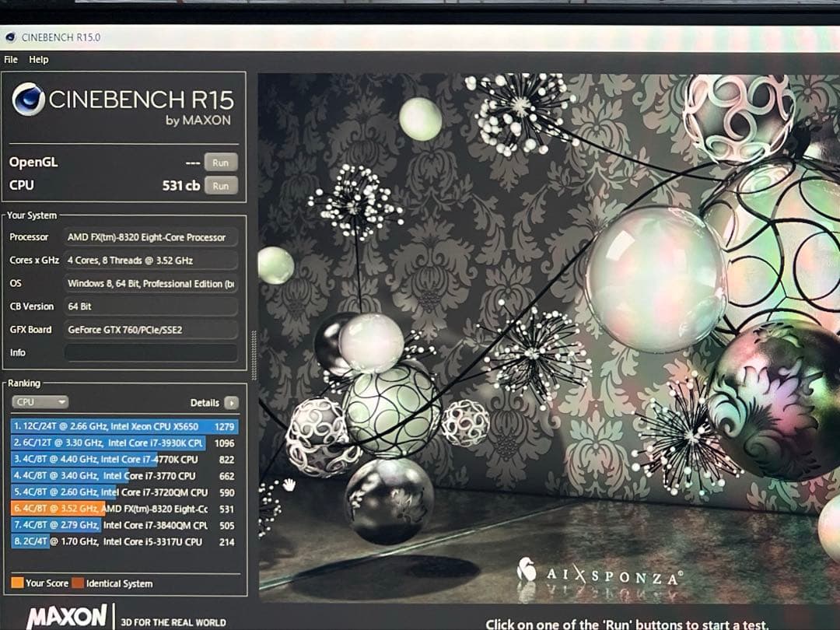Open the File menu
This screenshot has height=630, width=840.
pos(11,59)
